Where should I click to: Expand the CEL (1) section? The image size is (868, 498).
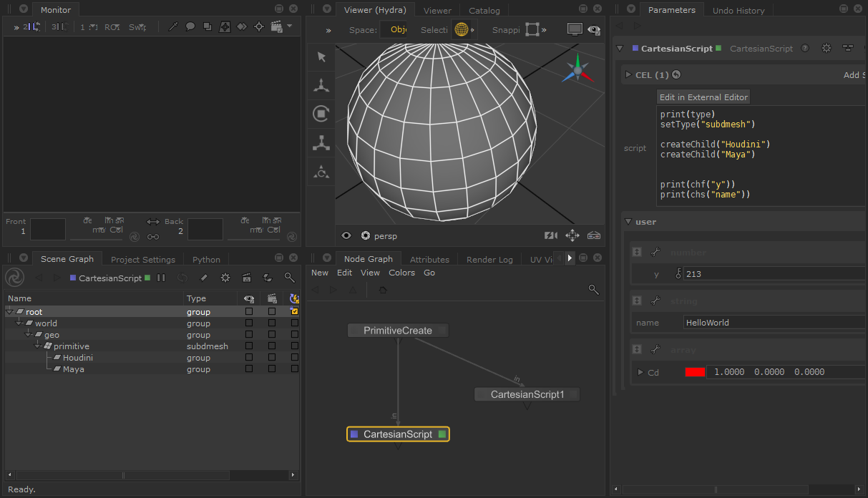(628, 75)
